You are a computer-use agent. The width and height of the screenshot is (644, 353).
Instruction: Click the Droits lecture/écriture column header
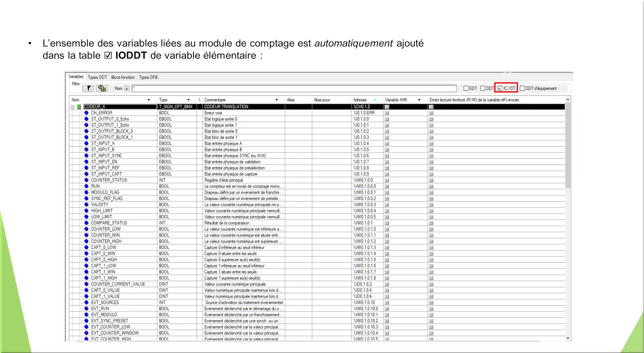[x=474, y=100]
